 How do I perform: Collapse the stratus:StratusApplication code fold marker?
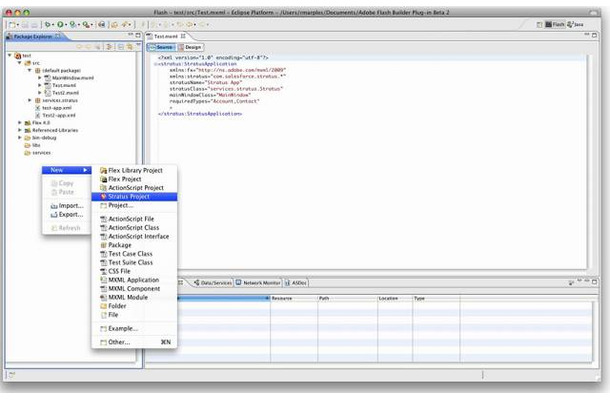click(156, 64)
